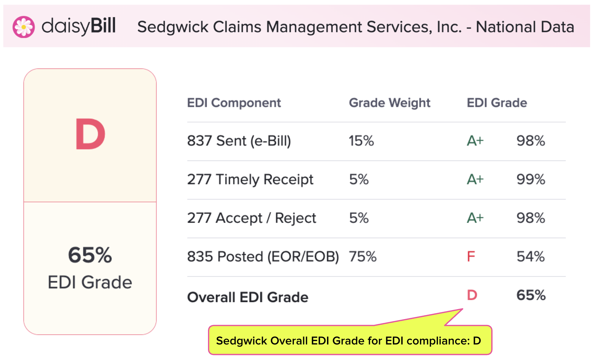
Task: Click the red F grade for 835 Posted
Action: click(471, 257)
